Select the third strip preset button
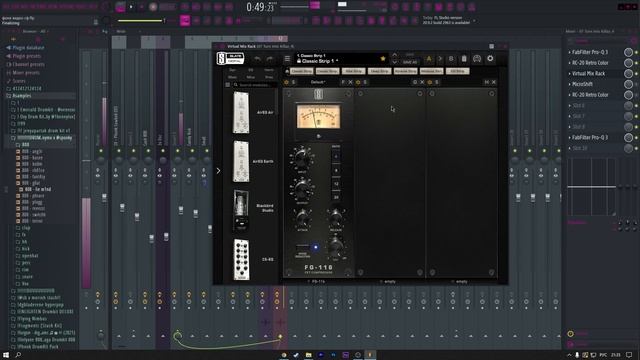 [x=353, y=71]
